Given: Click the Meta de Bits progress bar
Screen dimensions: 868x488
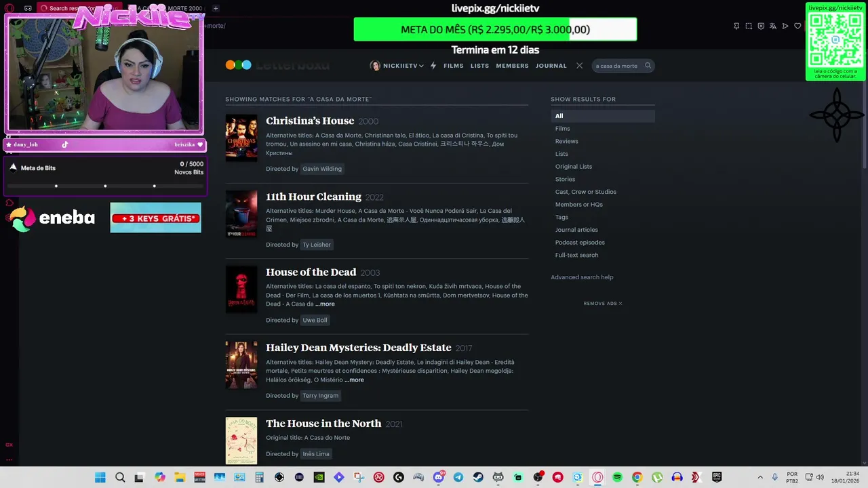Looking at the screenshot, I should point(105,186).
